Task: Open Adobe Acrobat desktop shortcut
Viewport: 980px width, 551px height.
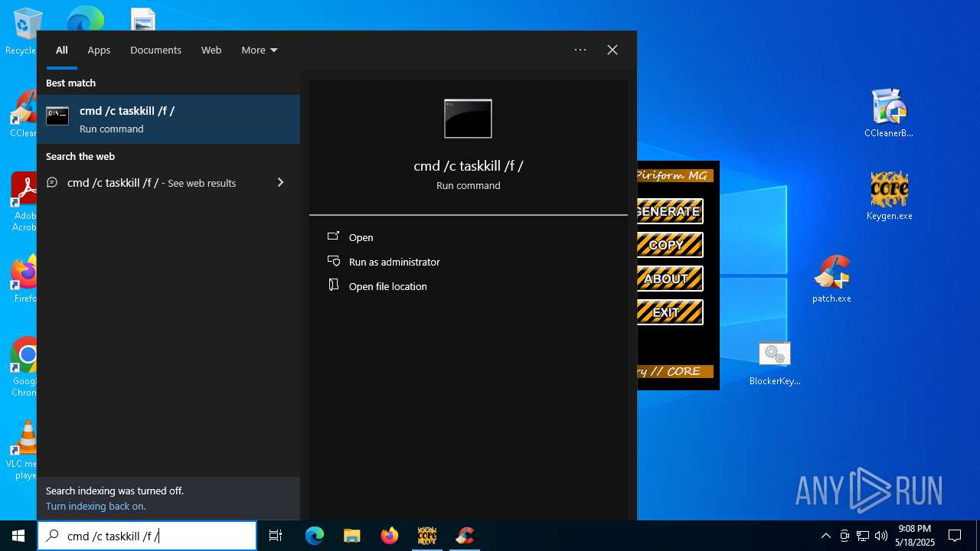Action: click(24, 201)
